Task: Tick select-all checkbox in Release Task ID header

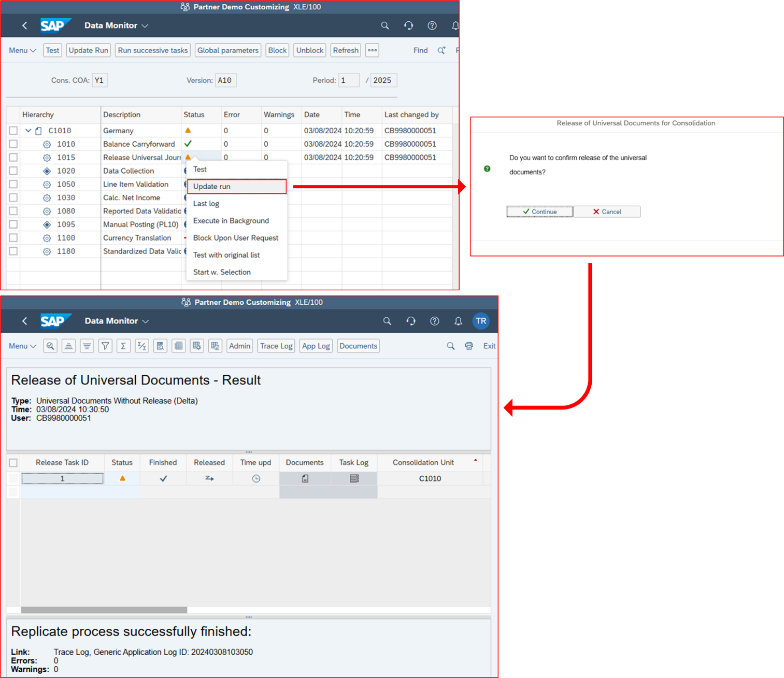Action: tap(13, 462)
